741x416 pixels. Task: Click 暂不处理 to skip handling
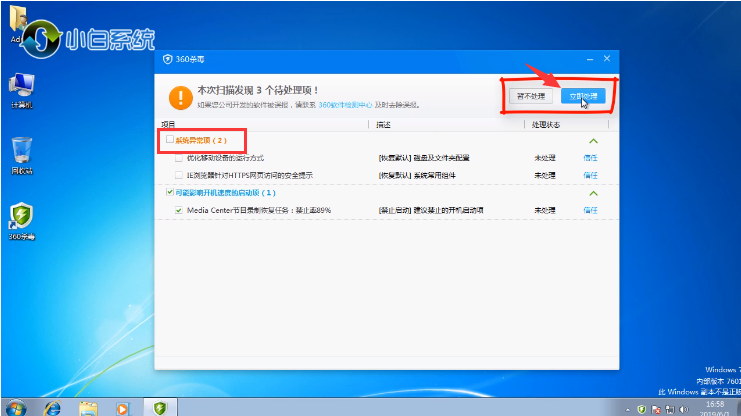[x=531, y=96]
